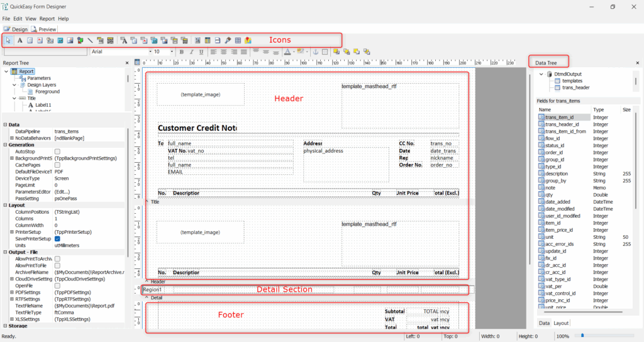Select the arrow pointer tool

tap(9, 40)
